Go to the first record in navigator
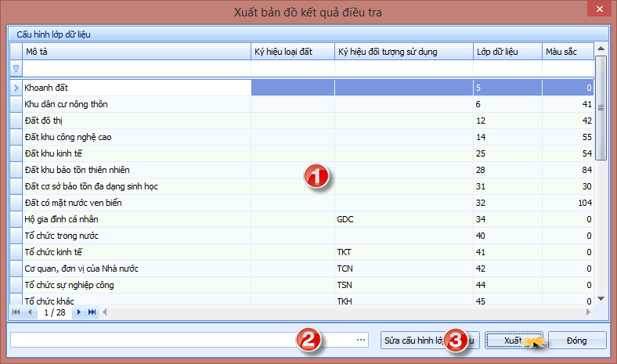The height and width of the screenshot is (364, 617). pyautogui.click(x=17, y=312)
